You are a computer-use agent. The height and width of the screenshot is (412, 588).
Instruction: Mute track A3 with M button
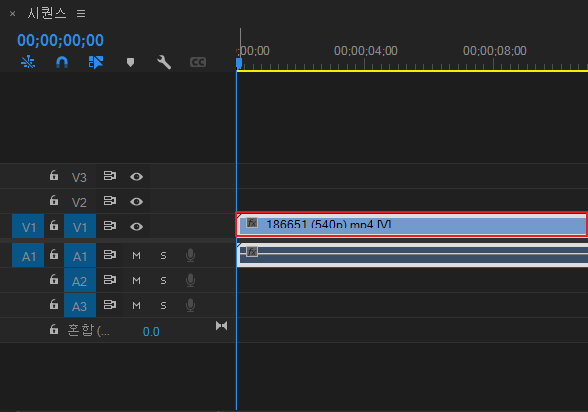tap(136, 306)
